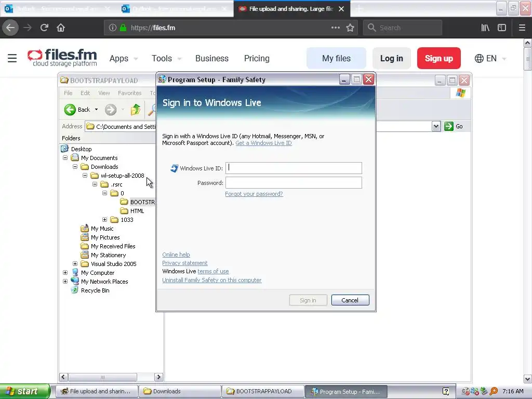Open the View menu in Explorer

coord(104,93)
